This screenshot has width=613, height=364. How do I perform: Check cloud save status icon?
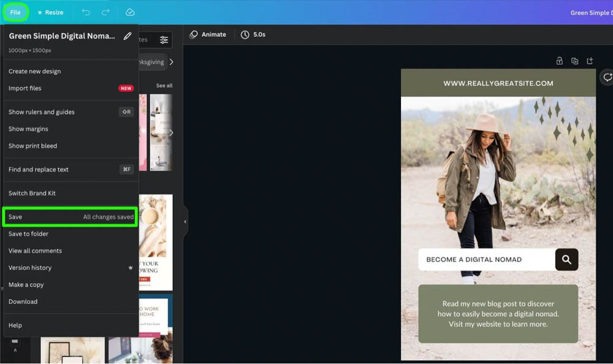[129, 12]
